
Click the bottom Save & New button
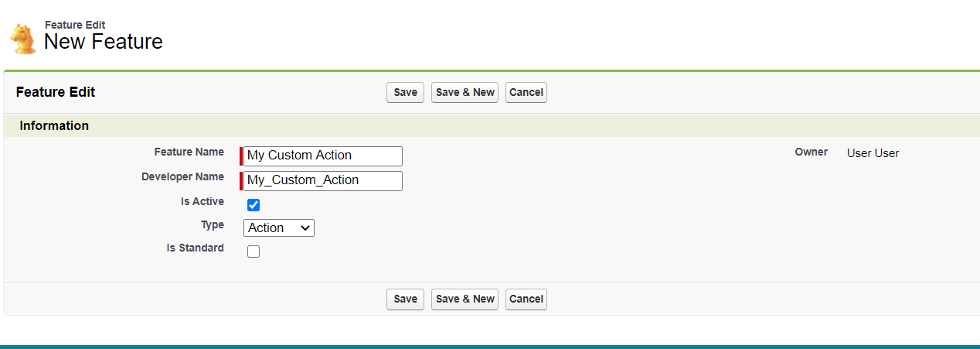click(x=464, y=299)
